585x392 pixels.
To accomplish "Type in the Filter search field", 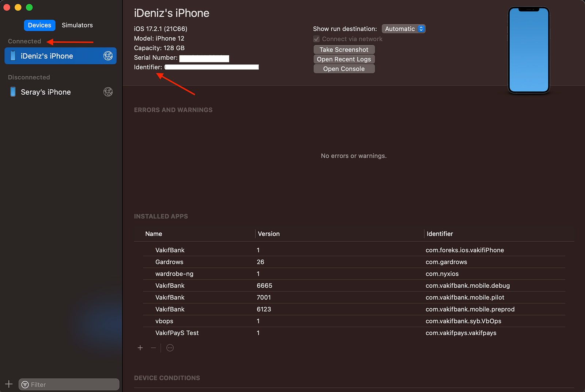I will point(73,385).
